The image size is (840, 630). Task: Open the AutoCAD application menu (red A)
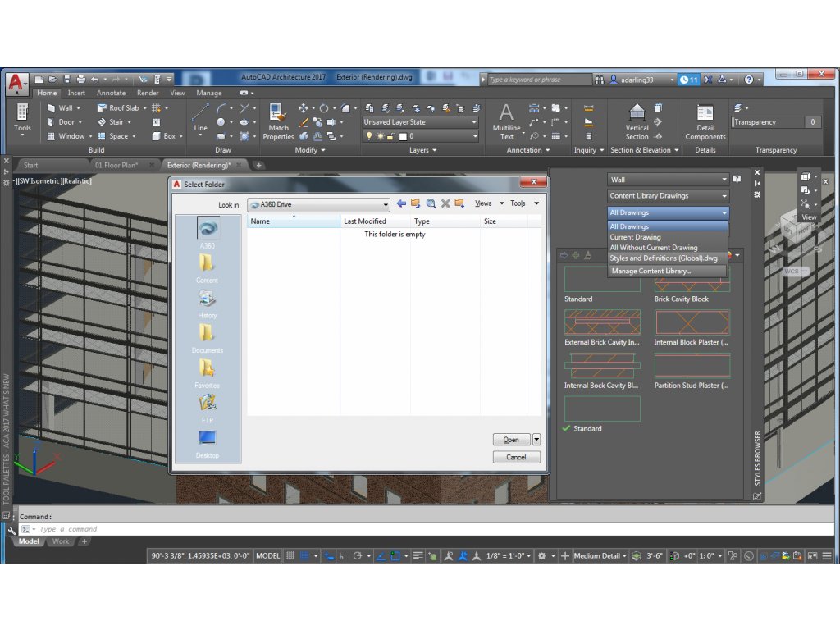tap(16, 83)
